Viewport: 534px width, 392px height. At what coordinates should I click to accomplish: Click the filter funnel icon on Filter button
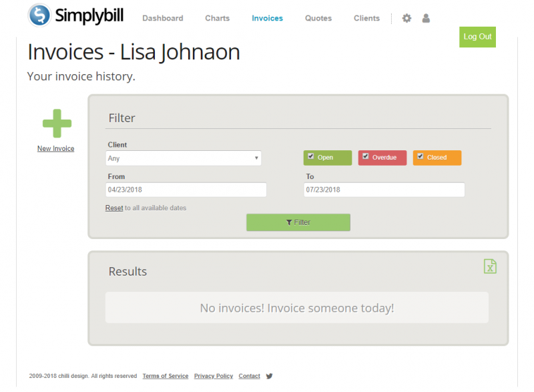(289, 222)
